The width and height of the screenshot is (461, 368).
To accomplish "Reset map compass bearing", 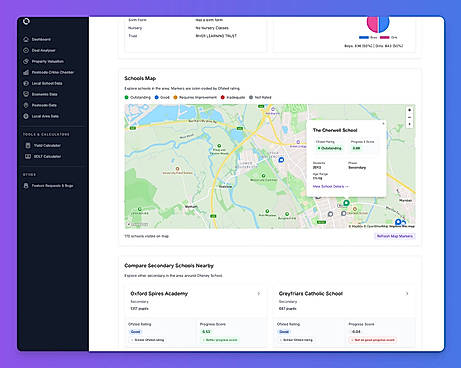I will click(x=410, y=124).
